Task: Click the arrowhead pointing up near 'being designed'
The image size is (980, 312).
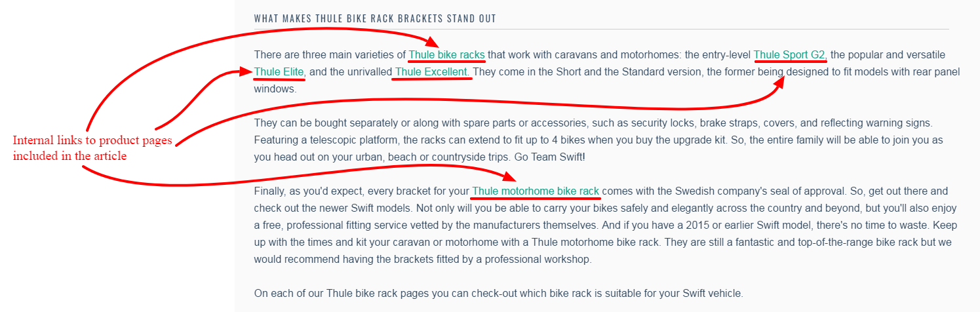Action: [x=780, y=83]
